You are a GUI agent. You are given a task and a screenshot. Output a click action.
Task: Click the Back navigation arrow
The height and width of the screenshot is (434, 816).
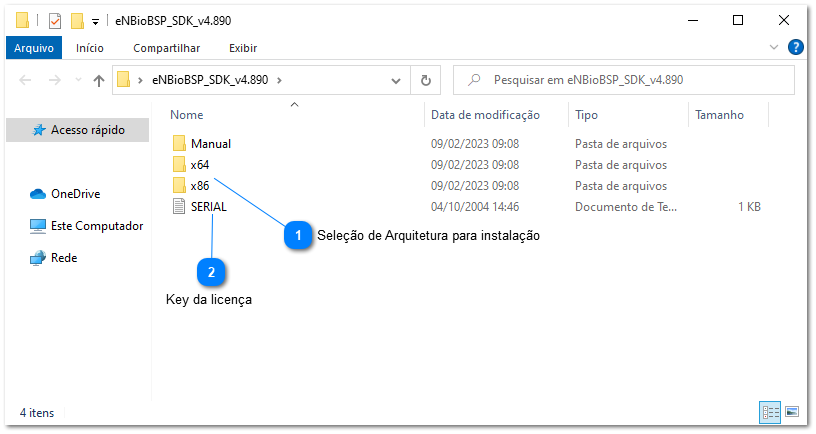[25, 80]
